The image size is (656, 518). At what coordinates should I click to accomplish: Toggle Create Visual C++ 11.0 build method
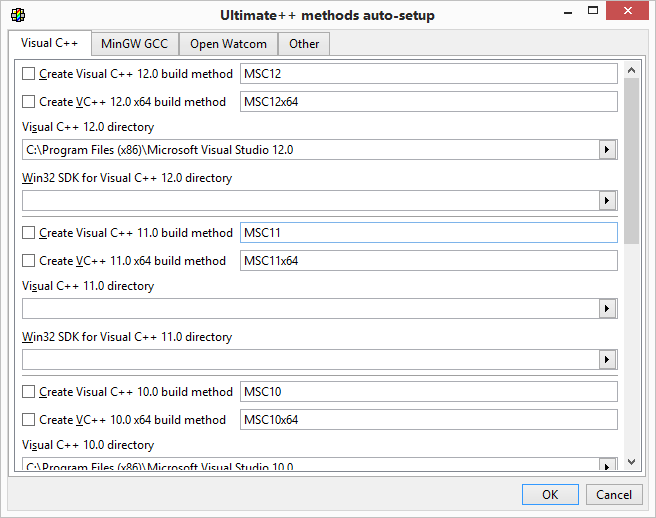(28, 233)
